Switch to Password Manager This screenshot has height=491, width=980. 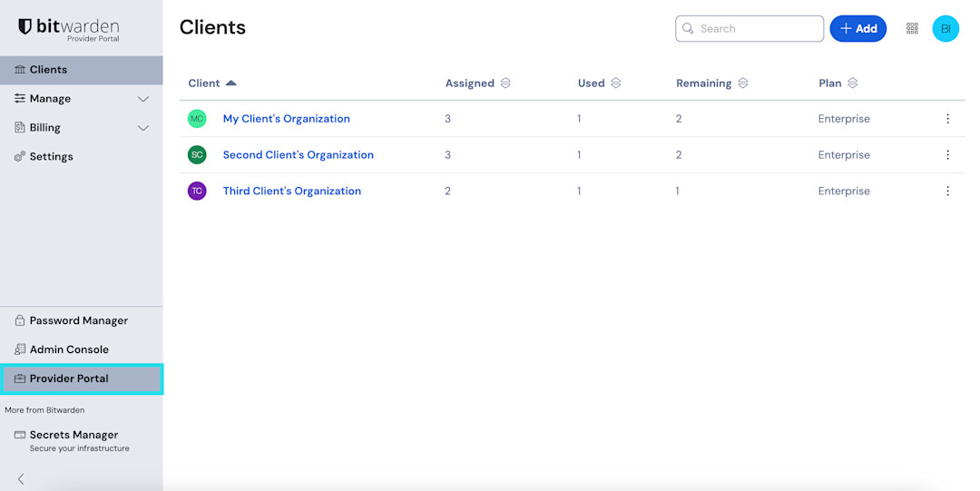tap(78, 320)
